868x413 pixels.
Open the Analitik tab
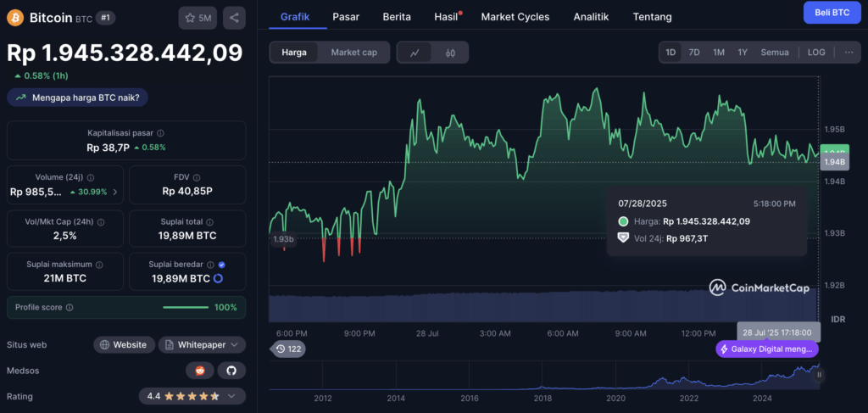point(591,17)
